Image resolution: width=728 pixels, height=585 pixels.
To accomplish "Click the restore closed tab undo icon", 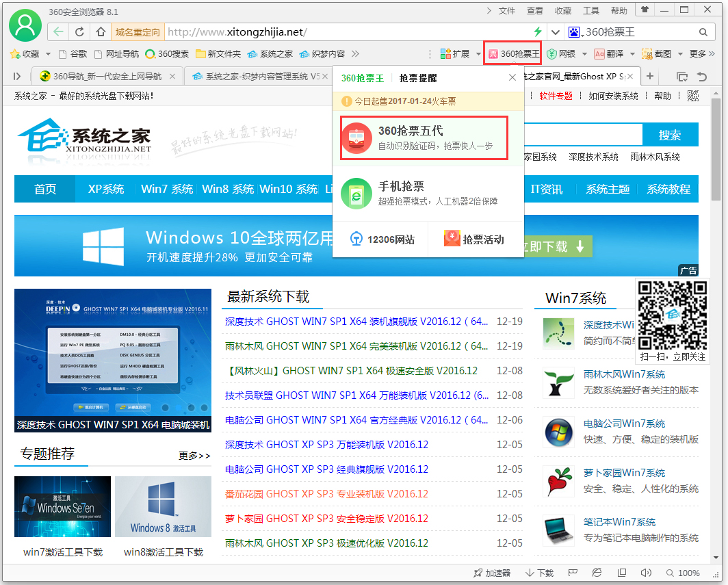I will (702, 77).
